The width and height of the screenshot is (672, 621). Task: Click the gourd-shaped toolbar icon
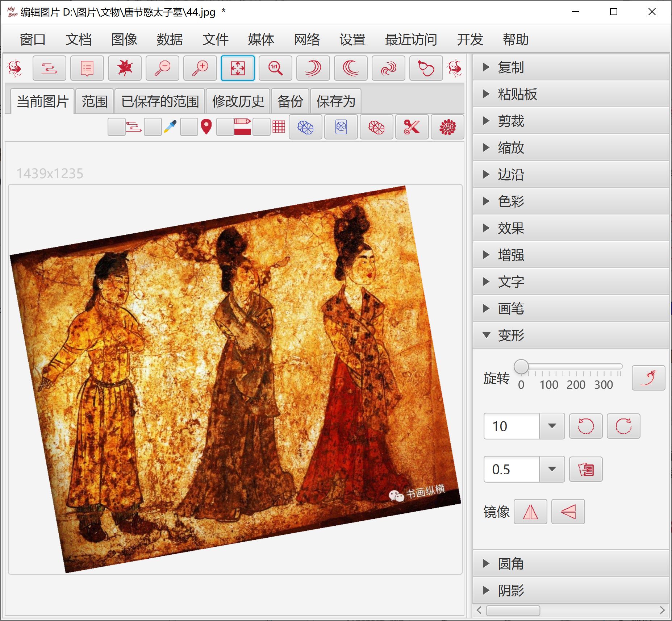click(x=426, y=68)
